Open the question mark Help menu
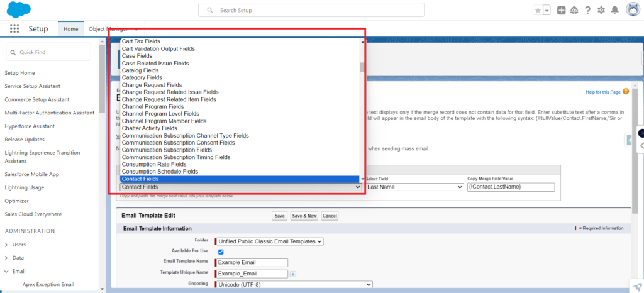644x293 pixels. pos(587,10)
